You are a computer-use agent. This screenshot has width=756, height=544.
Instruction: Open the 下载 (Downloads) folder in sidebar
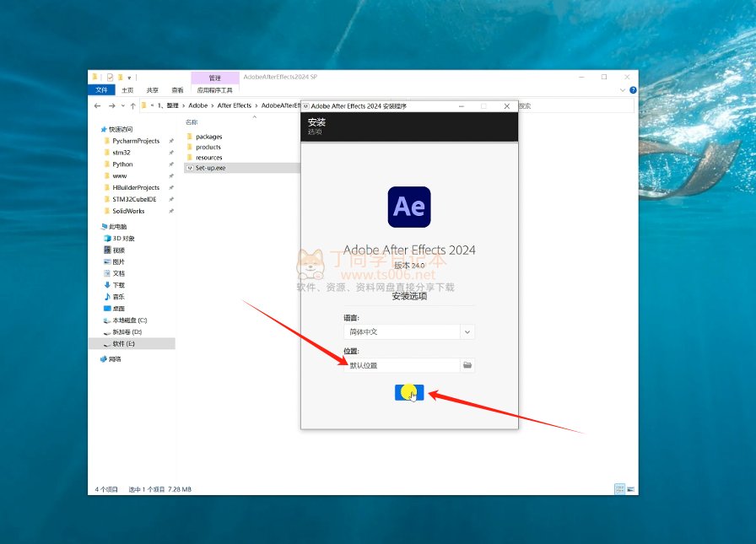118,285
